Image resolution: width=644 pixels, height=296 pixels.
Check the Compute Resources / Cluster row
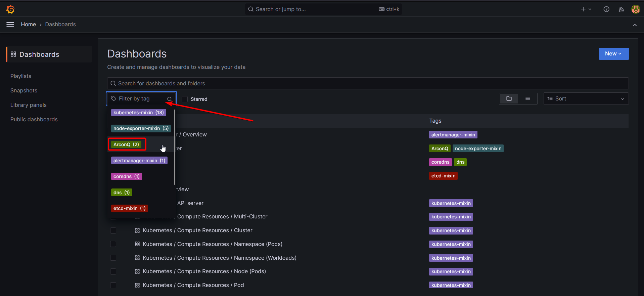point(113,230)
